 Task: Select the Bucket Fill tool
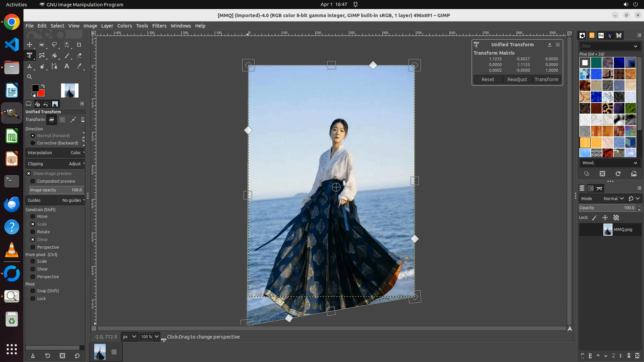coord(54,56)
